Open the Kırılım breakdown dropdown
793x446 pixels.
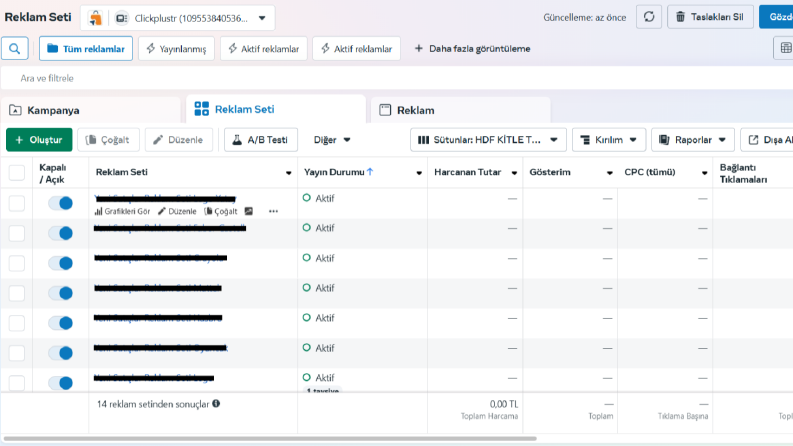point(609,140)
